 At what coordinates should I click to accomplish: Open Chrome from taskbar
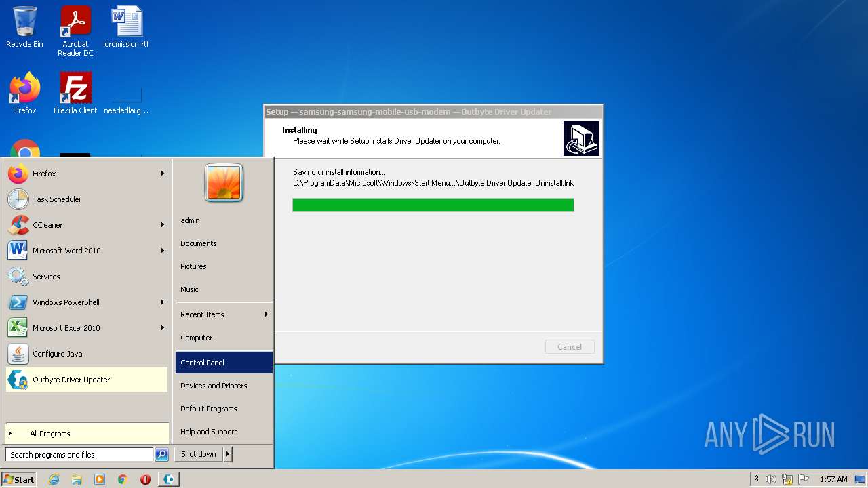pyautogui.click(x=123, y=479)
